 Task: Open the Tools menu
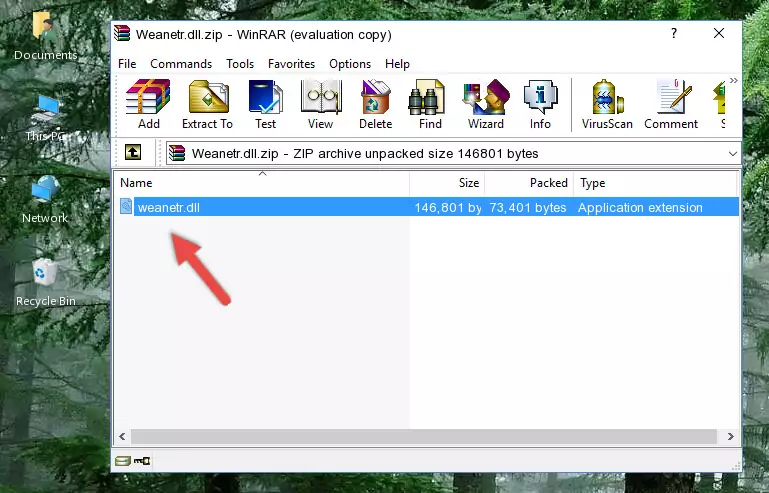240,64
